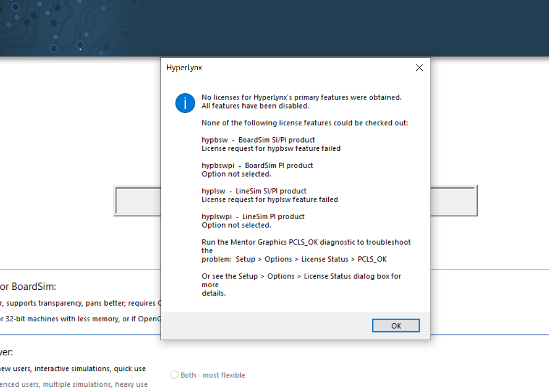Click 'None of the following license features' line
This screenshot has height=392, width=549.
[x=305, y=123]
